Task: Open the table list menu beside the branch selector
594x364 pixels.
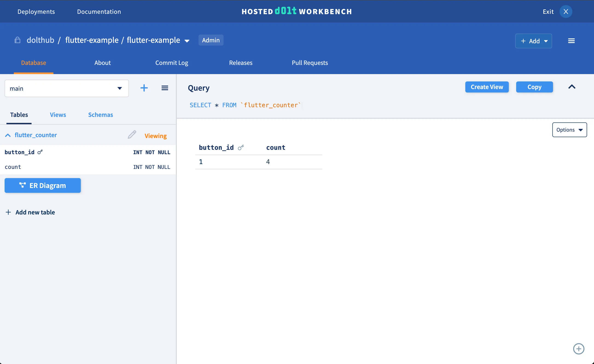Action: [x=165, y=88]
